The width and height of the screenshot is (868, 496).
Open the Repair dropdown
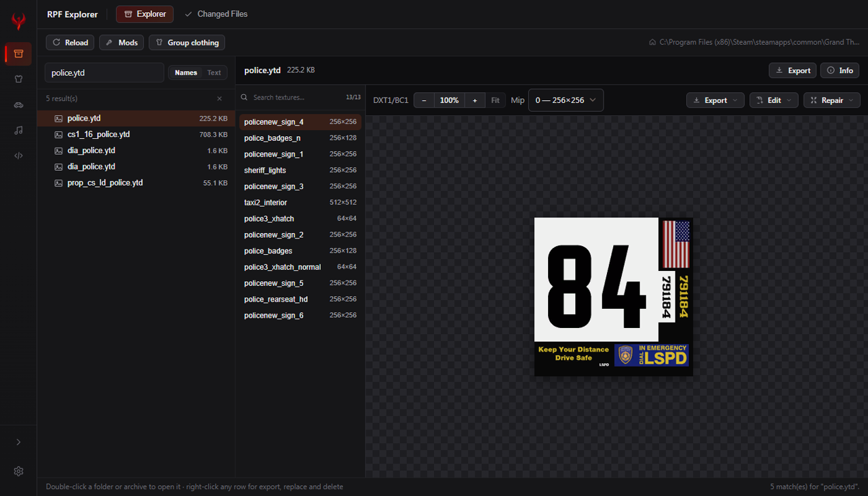point(832,100)
